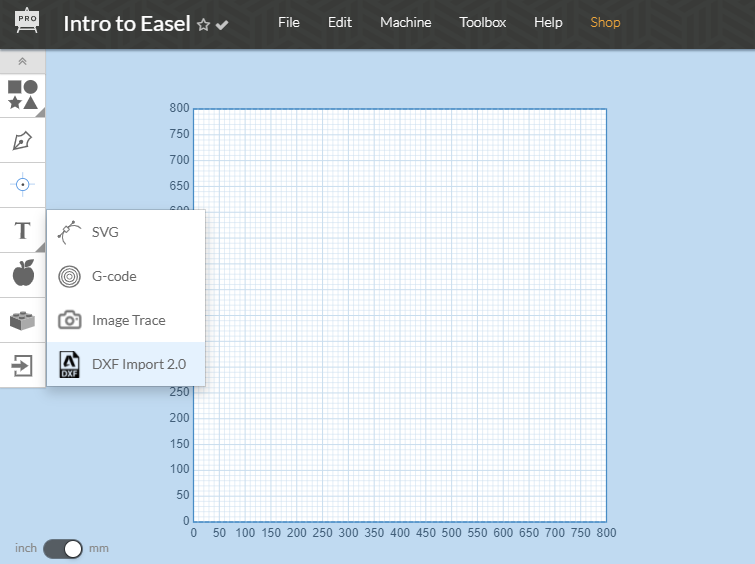Click the Easel PRO logo icon
Image resolution: width=755 pixels, height=564 pixels.
pyautogui.click(x=27, y=21)
